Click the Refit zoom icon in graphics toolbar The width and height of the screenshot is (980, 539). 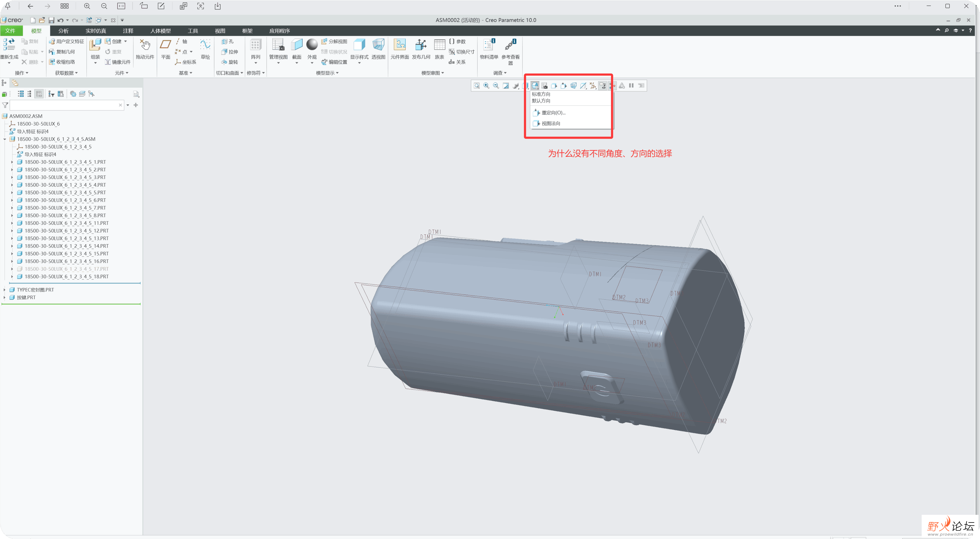click(x=477, y=86)
